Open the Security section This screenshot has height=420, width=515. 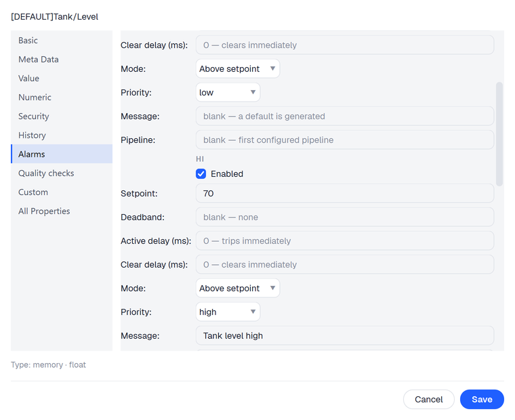62,117
